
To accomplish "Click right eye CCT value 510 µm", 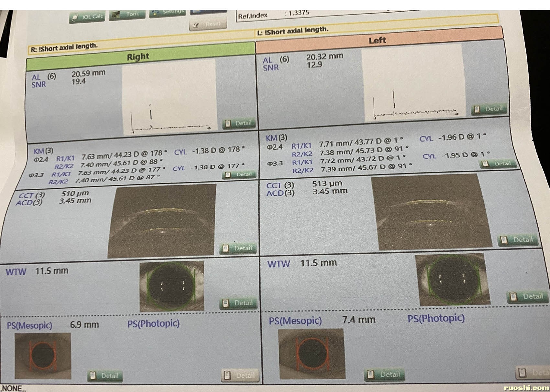I will tap(75, 194).
